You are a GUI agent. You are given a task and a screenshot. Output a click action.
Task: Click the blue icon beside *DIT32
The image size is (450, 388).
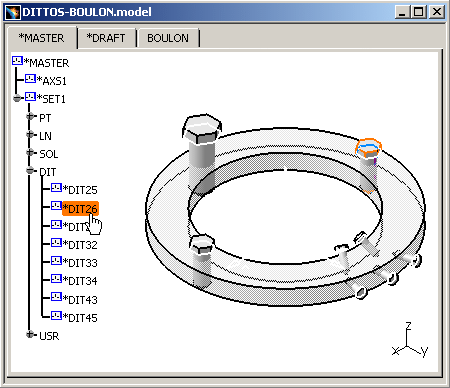[x=56, y=243]
